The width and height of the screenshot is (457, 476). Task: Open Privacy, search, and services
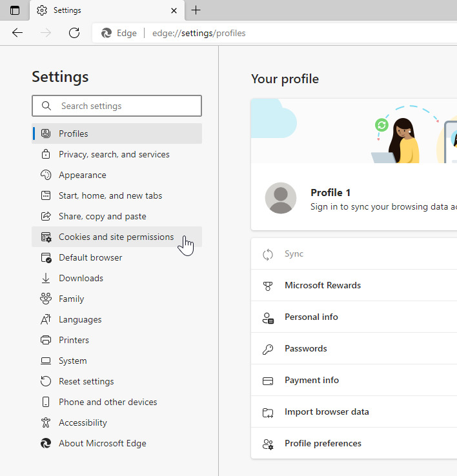coord(117,154)
